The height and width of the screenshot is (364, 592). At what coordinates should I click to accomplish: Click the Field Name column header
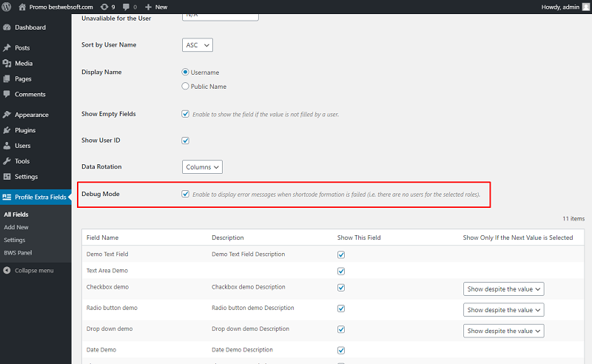tap(102, 237)
